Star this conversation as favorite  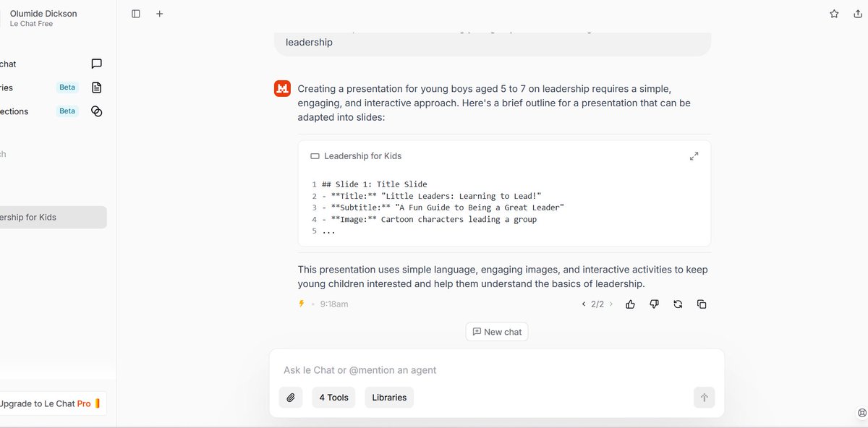click(834, 14)
